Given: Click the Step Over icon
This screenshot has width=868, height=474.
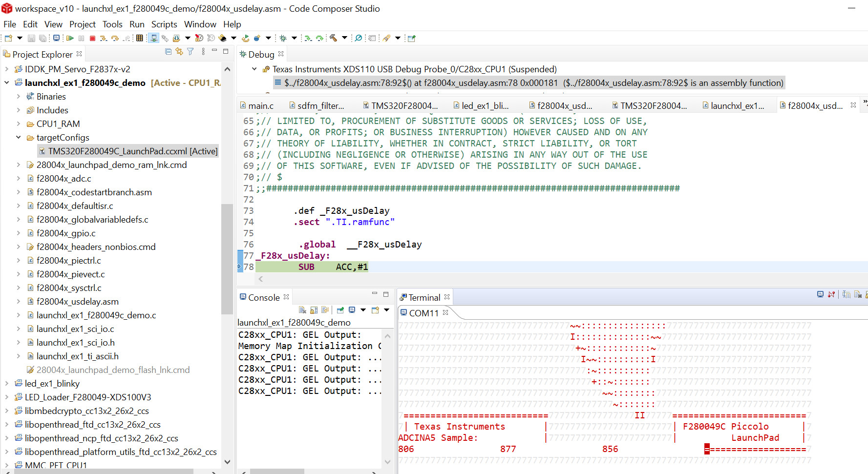Looking at the screenshot, I should click(115, 38).
